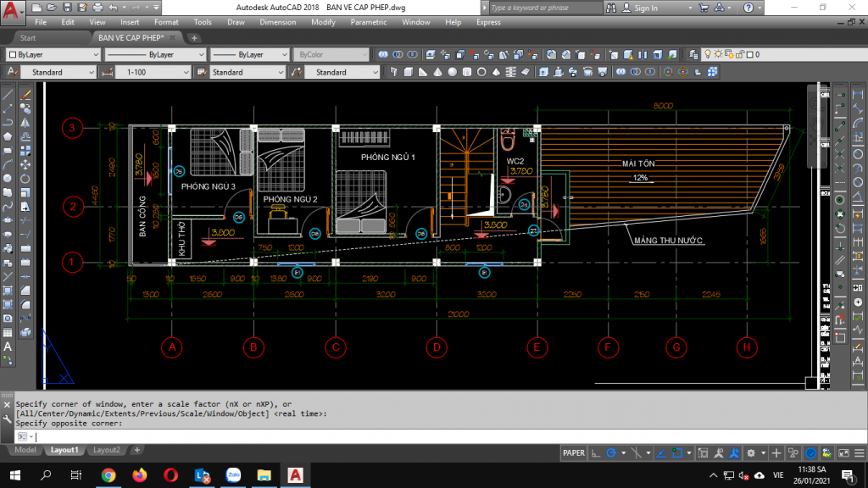868x488 pixels.
Task: Click the Cone solid modeling icon
Action: click(x=438, y=72)
